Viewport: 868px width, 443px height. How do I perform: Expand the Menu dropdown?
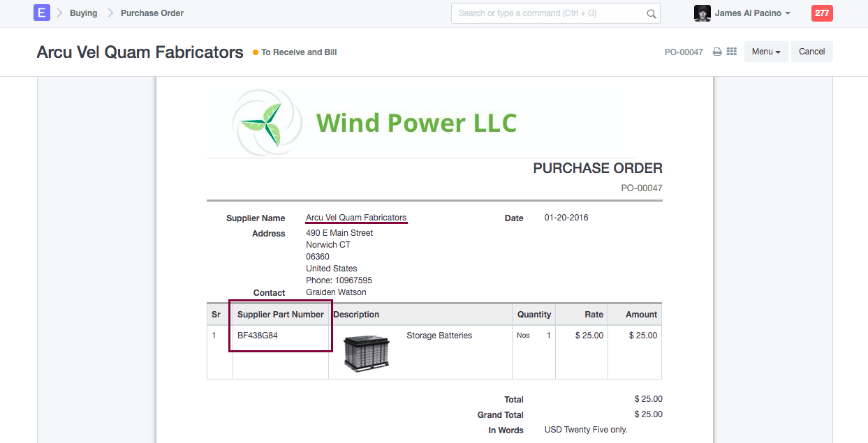click(766, 52)
